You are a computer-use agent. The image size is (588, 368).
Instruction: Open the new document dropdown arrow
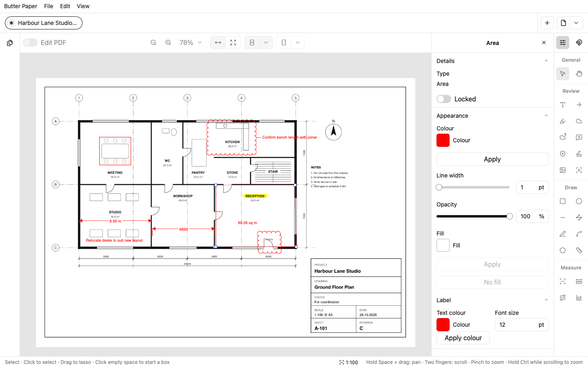point(576,23)
